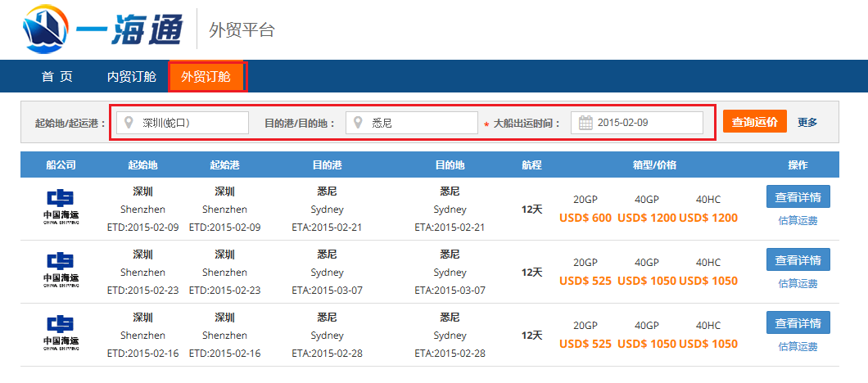View details for the USD$ 600 route
This screenshot has height=383, width=868.
tap(798, 196)
